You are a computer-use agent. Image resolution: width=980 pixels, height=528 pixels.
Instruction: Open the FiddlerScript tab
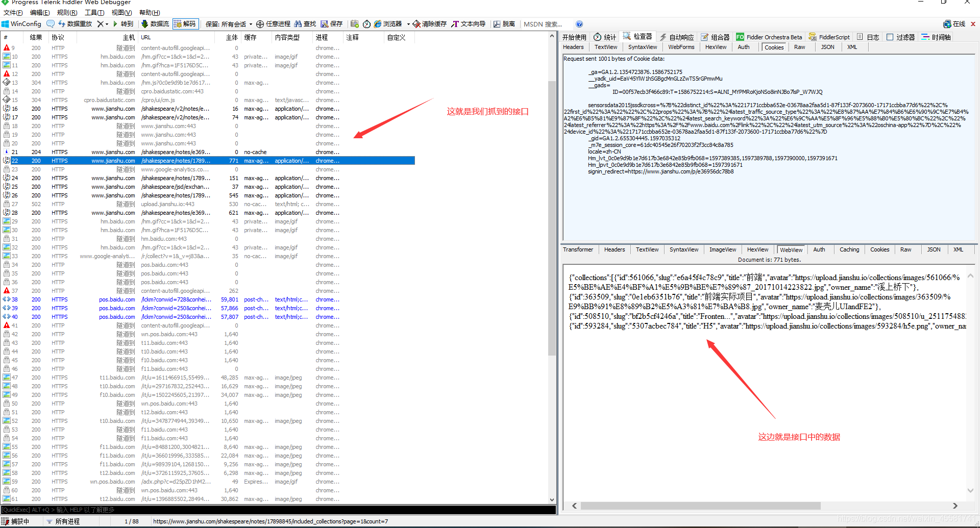point(829,37)
